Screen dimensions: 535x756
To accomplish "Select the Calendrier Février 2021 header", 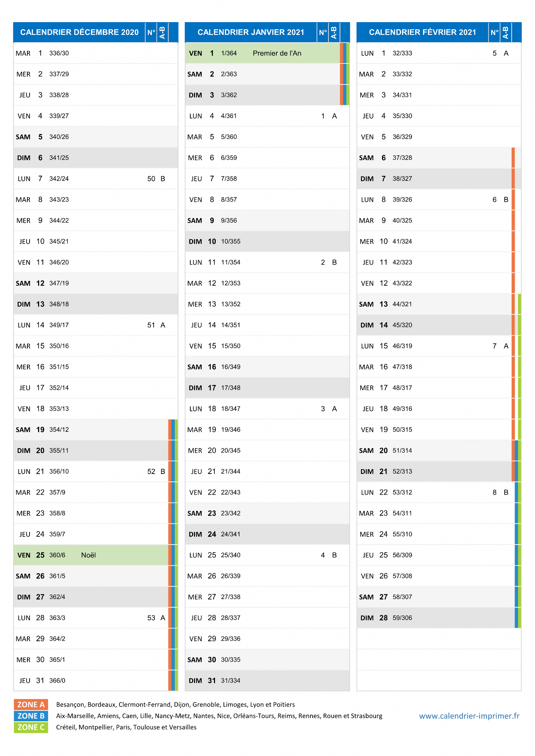I will (x=423, y=32).
